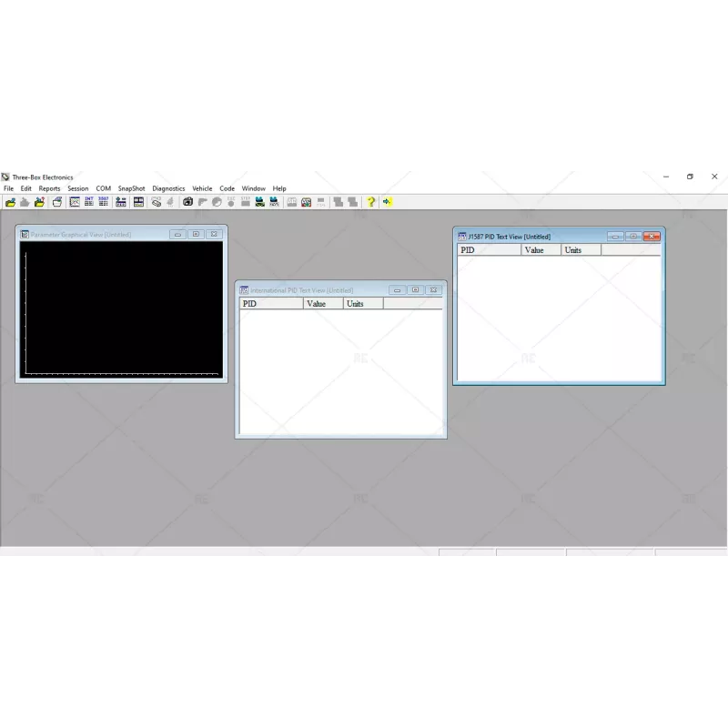Viewport: 728px width, 728px height.
Task: Click the INT text view toolbar icon
Action: click(89, 202)
